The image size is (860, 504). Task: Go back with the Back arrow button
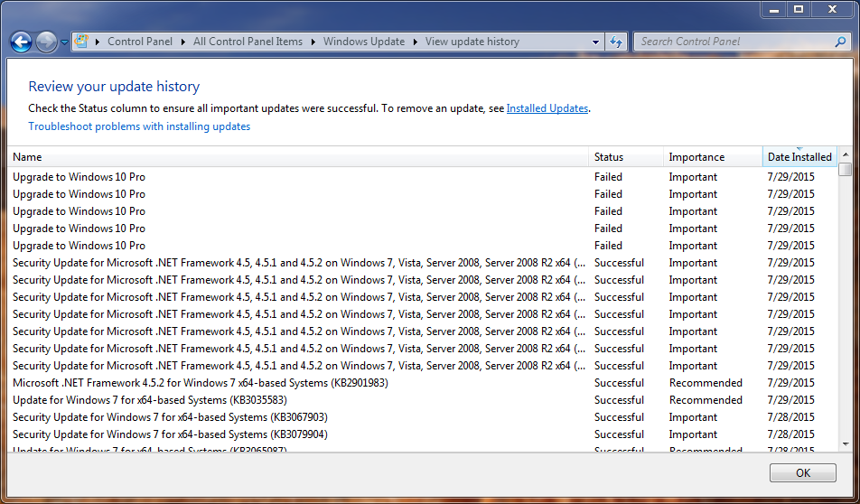21,42
